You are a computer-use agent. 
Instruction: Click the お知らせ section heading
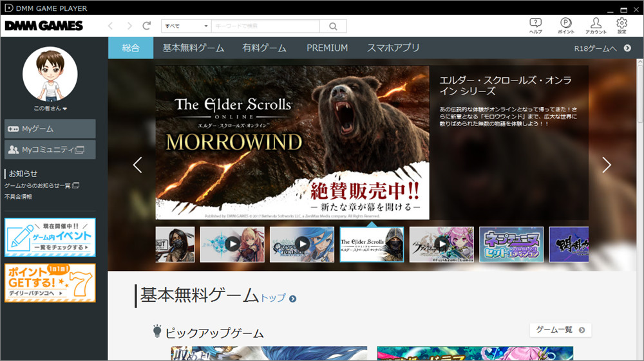point(23,174)
